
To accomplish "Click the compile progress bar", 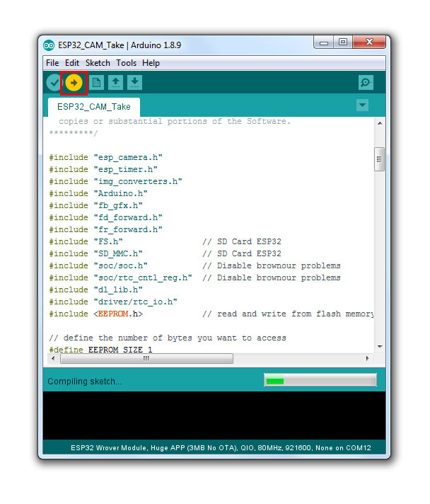I will coord(320,381).
